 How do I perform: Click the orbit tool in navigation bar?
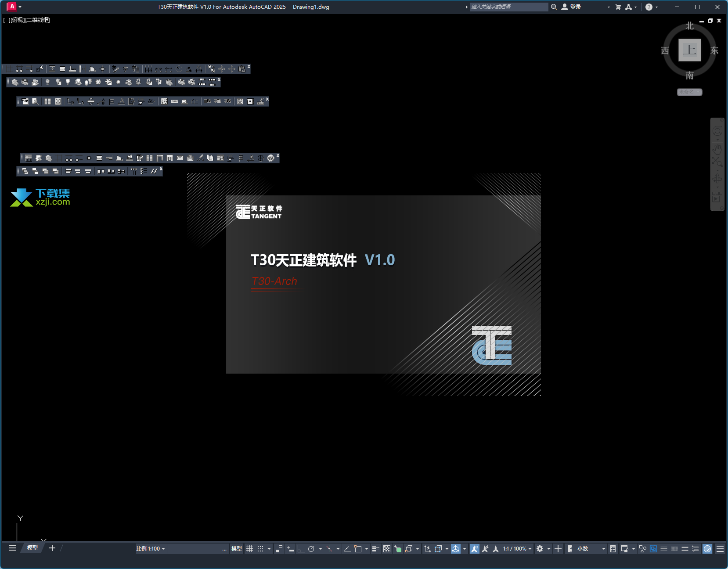[x=717, y=179]
